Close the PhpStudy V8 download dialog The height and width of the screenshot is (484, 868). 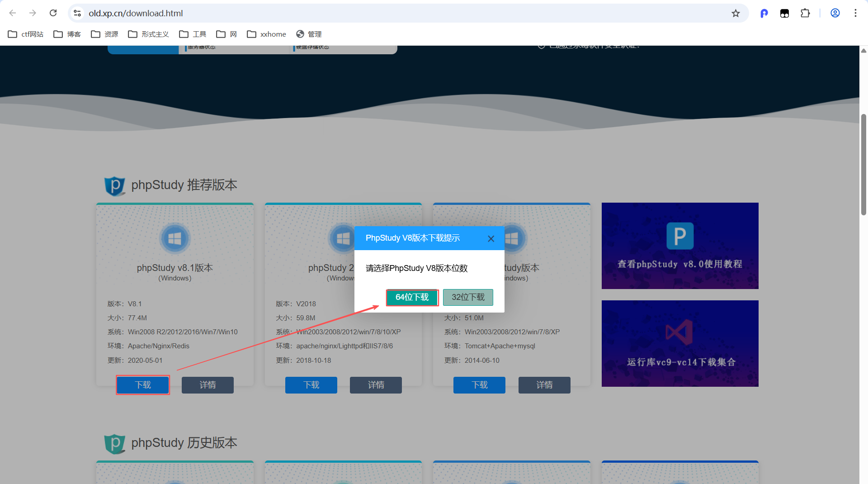(x=491, y=238)
